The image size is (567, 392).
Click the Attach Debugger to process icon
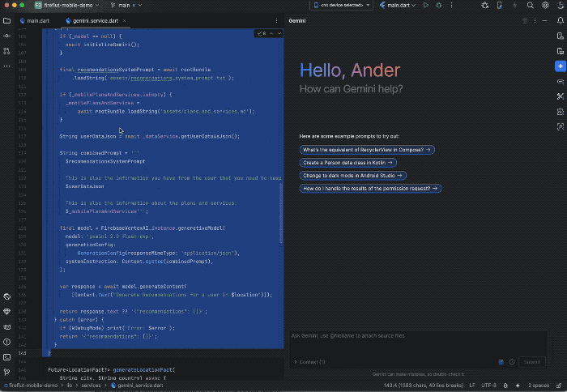coord(485,6)
